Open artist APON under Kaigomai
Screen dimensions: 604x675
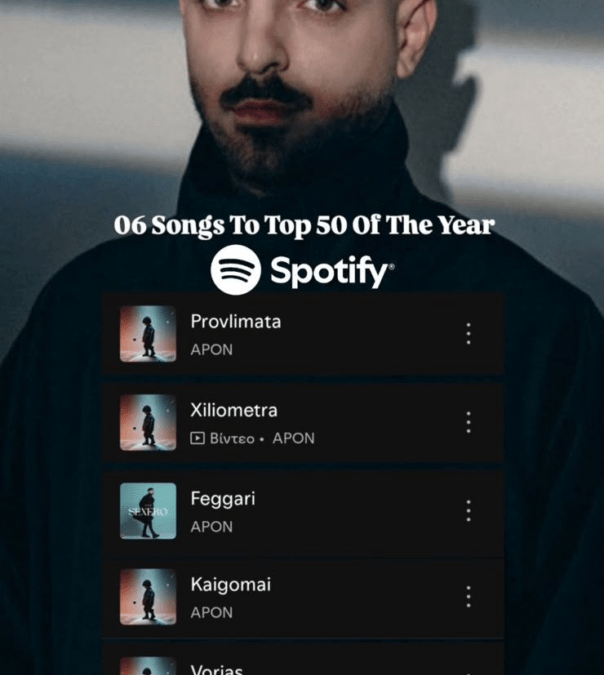(x=211, y=613)
